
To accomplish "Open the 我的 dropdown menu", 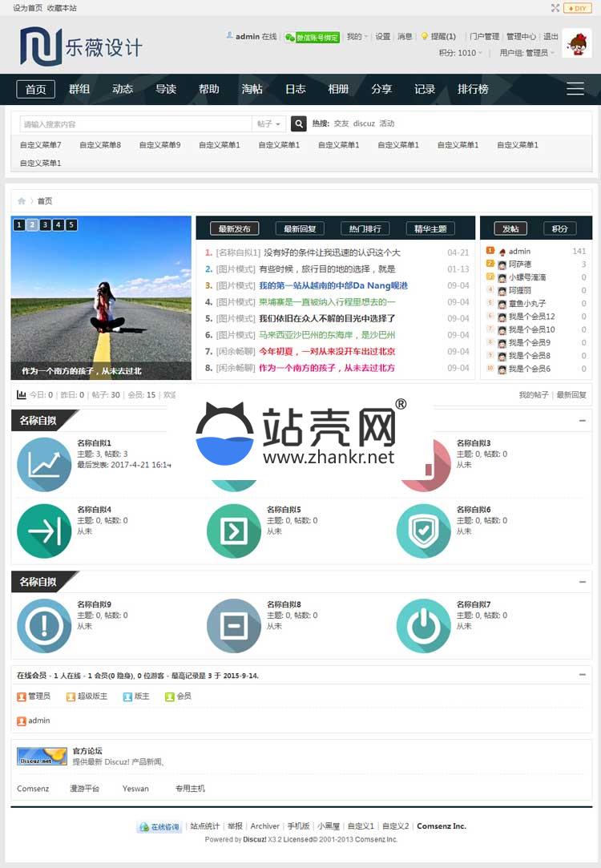I will click(x=357, y=37).
